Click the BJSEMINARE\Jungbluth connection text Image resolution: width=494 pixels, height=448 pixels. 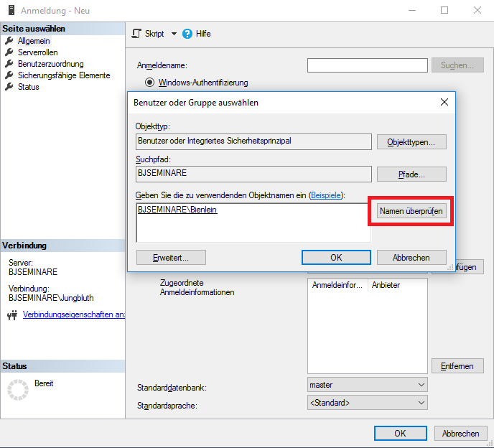pos(51,298)
